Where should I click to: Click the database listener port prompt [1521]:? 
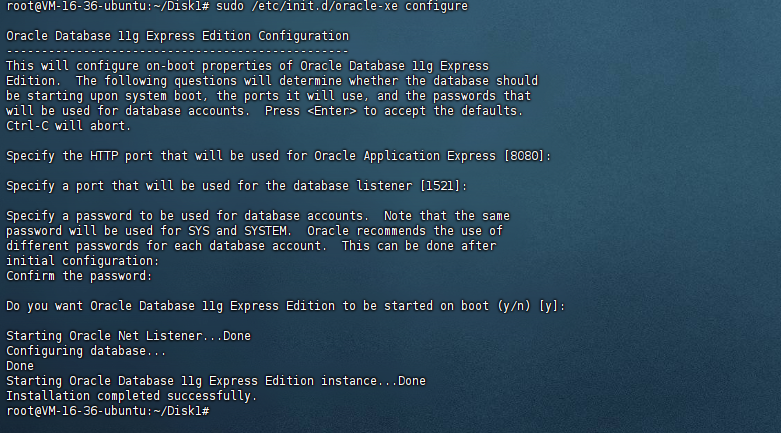pyautogui.click(x=237, y=186)
